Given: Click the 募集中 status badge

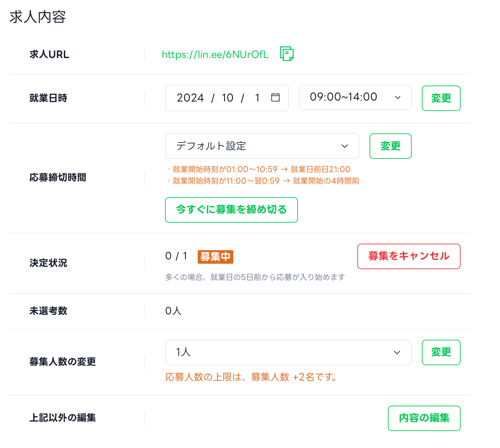Looking at the screenshot, I should (215, 257).
